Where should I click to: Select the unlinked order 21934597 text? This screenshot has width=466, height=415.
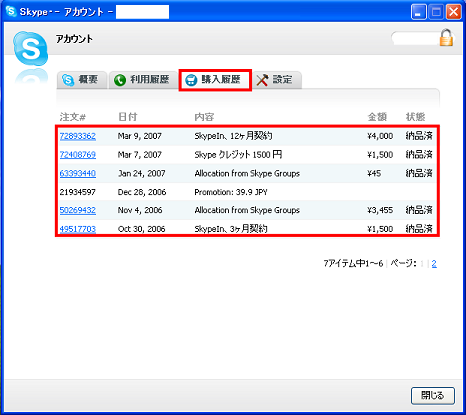point(78,192)
